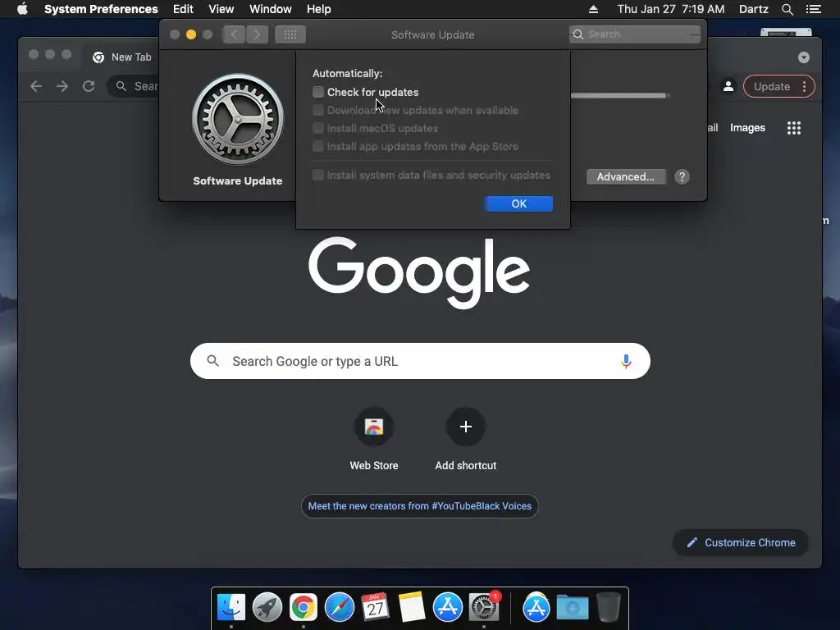Open the Google apps grid
840x630 pixels.
793,127
